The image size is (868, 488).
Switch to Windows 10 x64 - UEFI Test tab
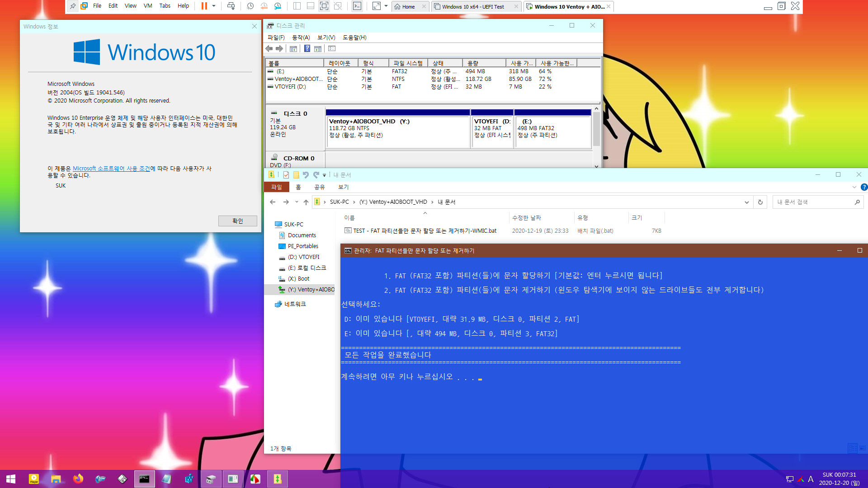473,7
